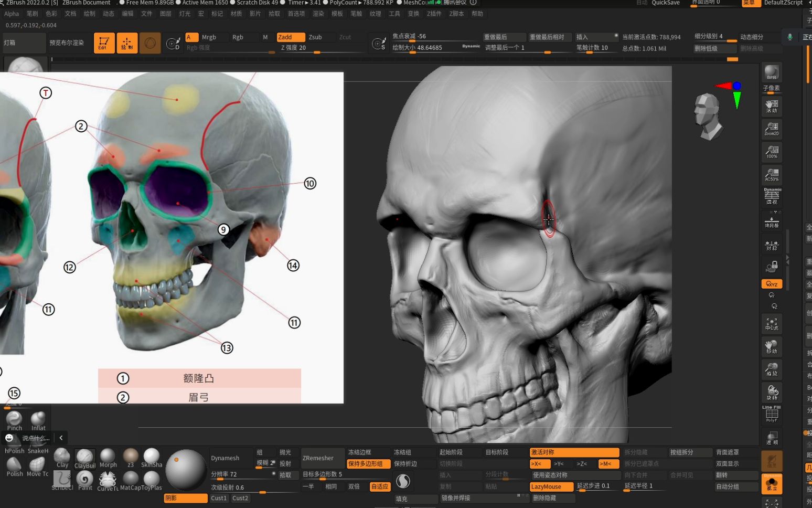Screen dimensions: 812x508
Task: Select the Scale (缩放) view icon
Action: 772,369
